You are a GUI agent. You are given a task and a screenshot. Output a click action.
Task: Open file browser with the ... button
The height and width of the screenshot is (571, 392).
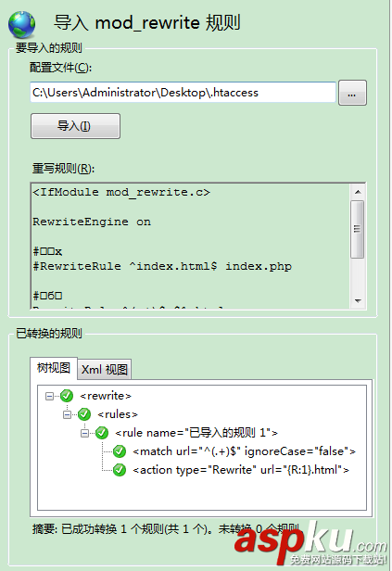point(352,93)
